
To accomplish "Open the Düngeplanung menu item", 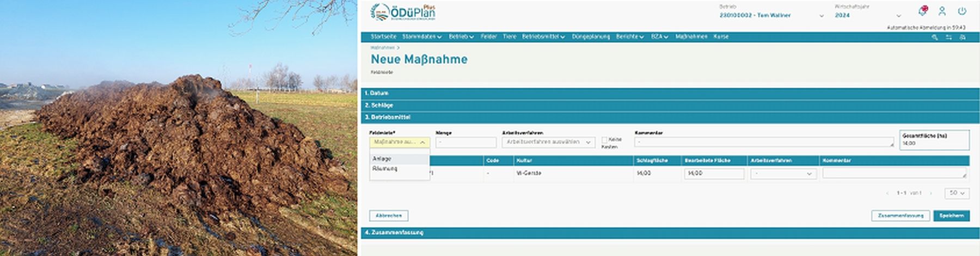I will (x=591, y=37).
